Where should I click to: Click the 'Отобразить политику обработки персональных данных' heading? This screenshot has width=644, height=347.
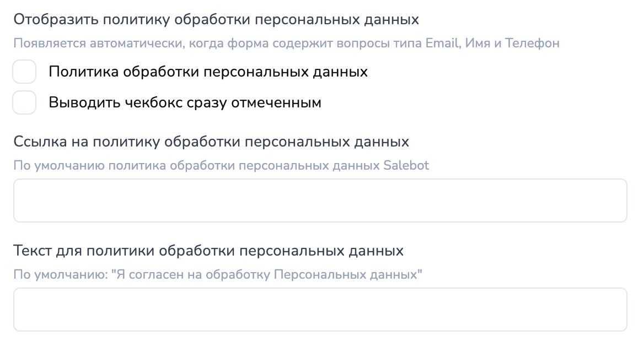tap(216, 20)
